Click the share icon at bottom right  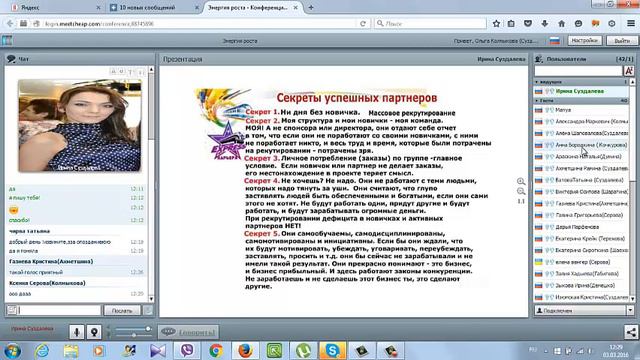(x=631, y=332)
